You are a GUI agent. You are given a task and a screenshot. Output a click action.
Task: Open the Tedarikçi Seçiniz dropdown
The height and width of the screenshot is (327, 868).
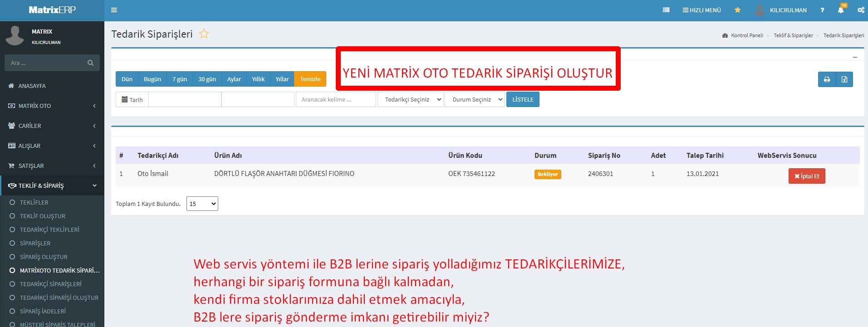(411, 100)
